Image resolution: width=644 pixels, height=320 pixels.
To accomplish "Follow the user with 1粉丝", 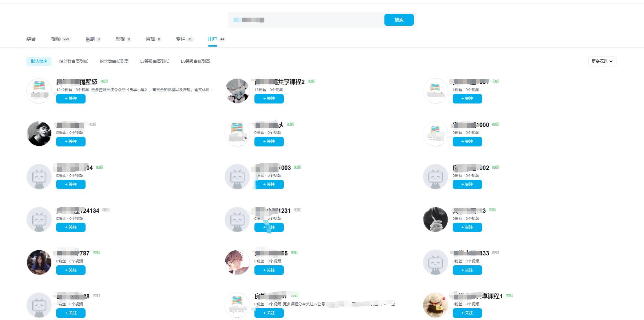I will (x=467, y=99).
